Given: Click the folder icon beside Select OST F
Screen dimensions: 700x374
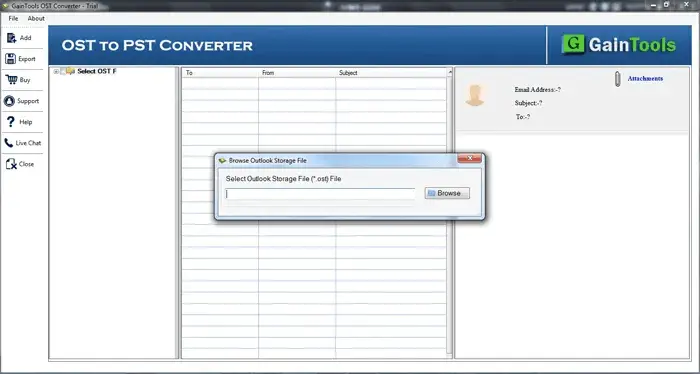Looking at the screenshot, I should pyautogui.click(x=71, y=71).
